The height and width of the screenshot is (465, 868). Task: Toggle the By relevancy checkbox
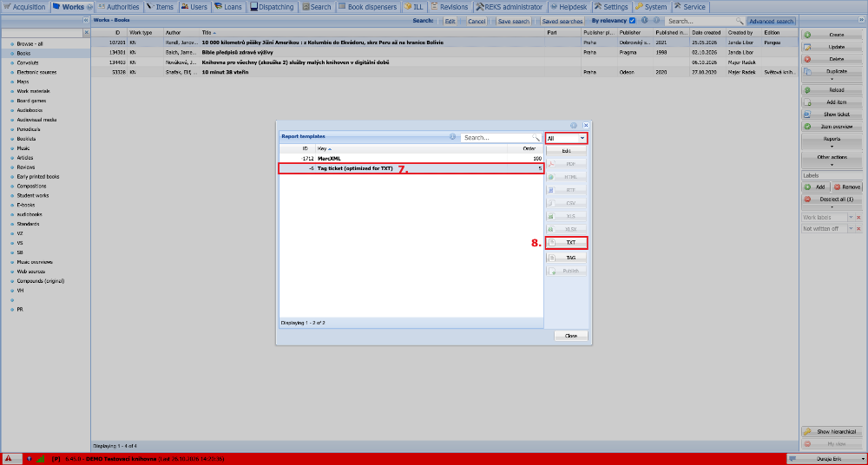632,21
